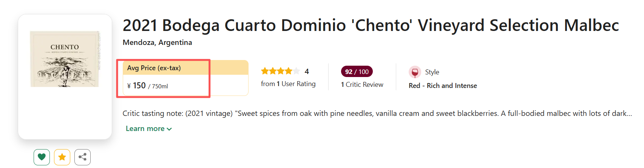Click the Style label text
This screenshot has height=168, width=644.
tap(432, 72)
